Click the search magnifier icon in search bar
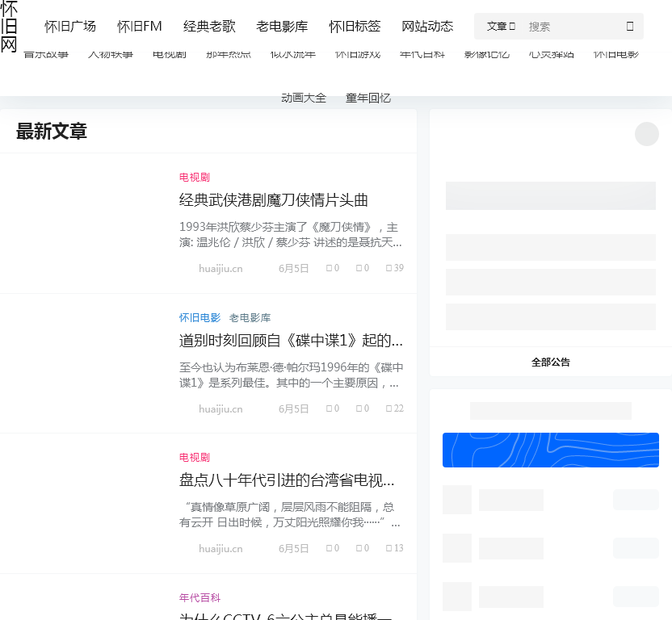This screenshot has height=620, width=672. pos(629,26)
